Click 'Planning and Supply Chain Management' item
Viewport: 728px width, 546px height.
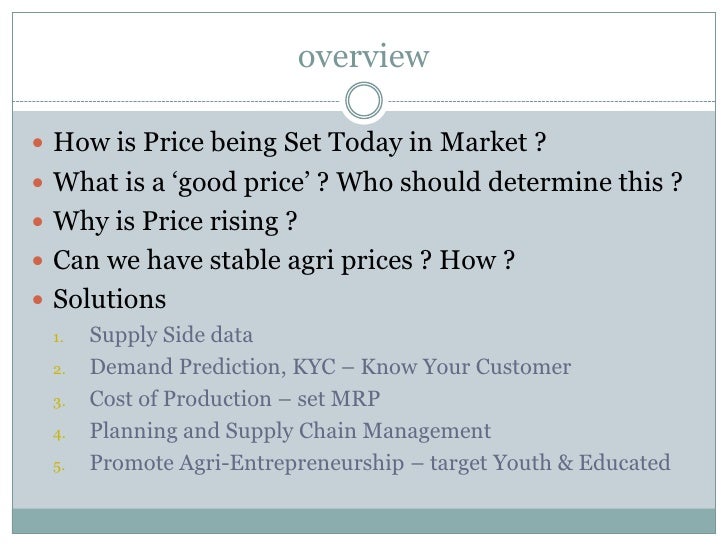(290, 431)
